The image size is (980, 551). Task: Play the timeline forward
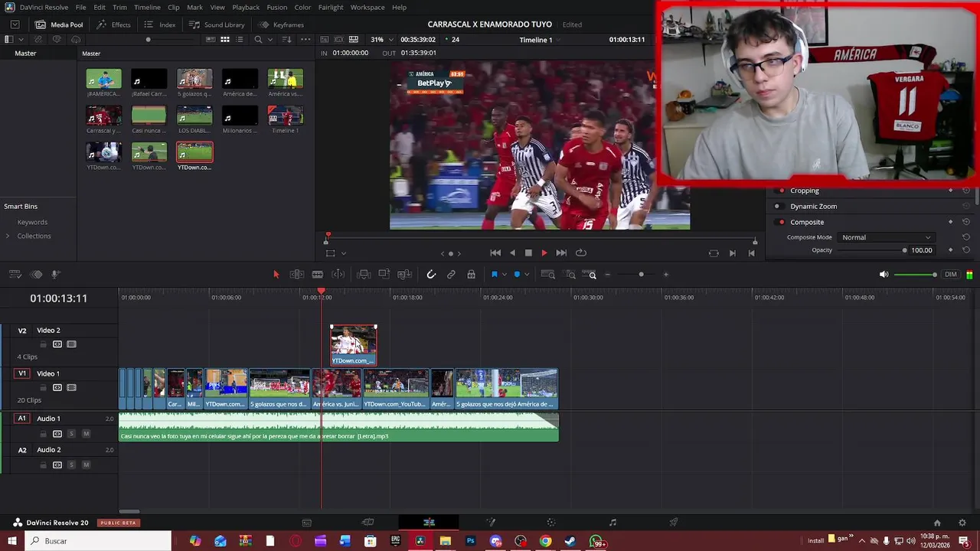pyautogui.click(x=544, y=253)
